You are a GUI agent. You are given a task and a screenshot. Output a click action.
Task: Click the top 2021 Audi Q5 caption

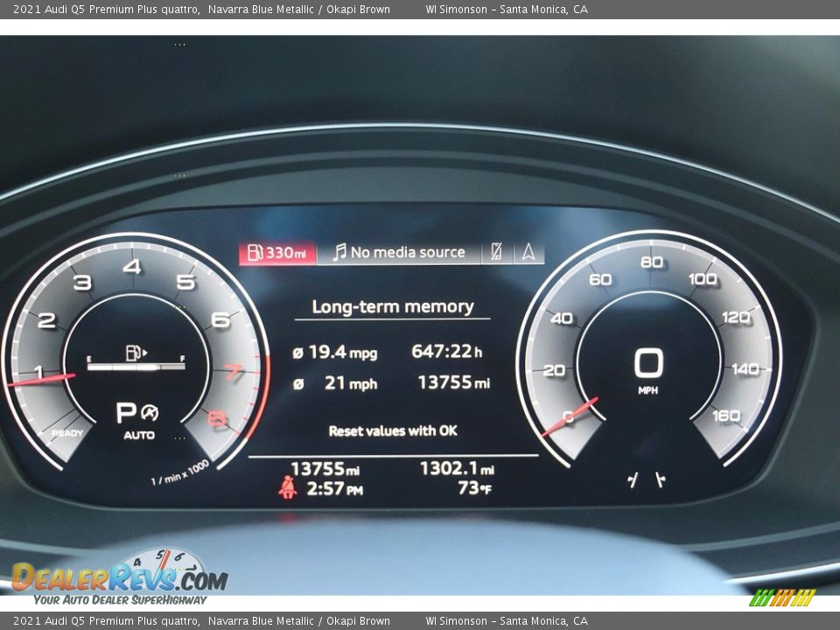201,9
